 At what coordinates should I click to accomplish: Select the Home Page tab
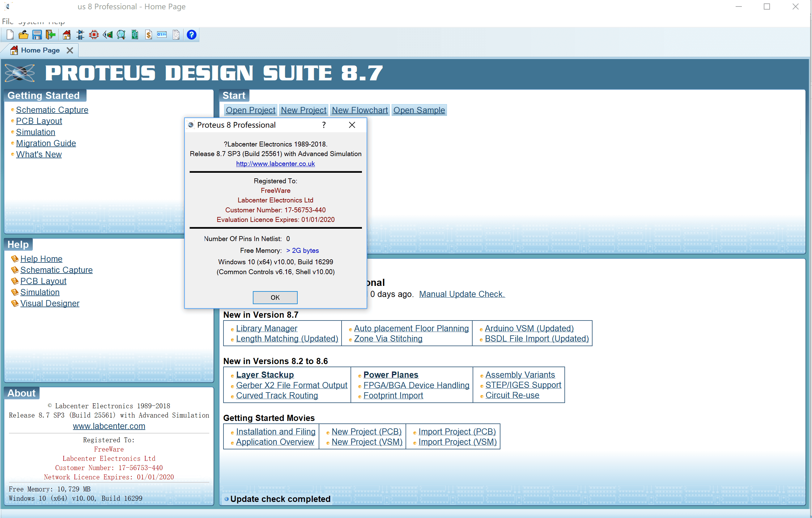click(40, 50)
